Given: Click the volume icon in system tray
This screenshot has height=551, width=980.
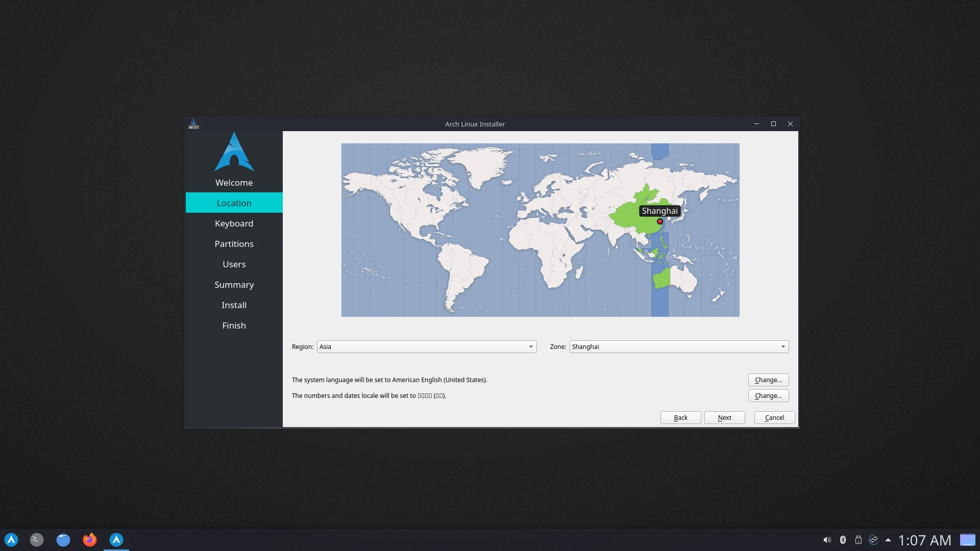Looking at the screenshot, I should click(x=827, y=540).
